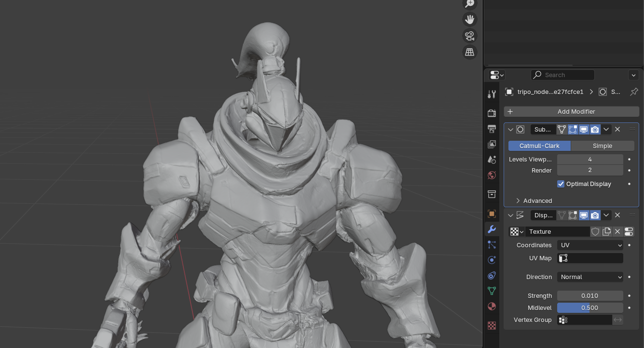Open the Coordinates UV dropdown
Viewport: 644px width, 348px height.
[x=590, y=245]
